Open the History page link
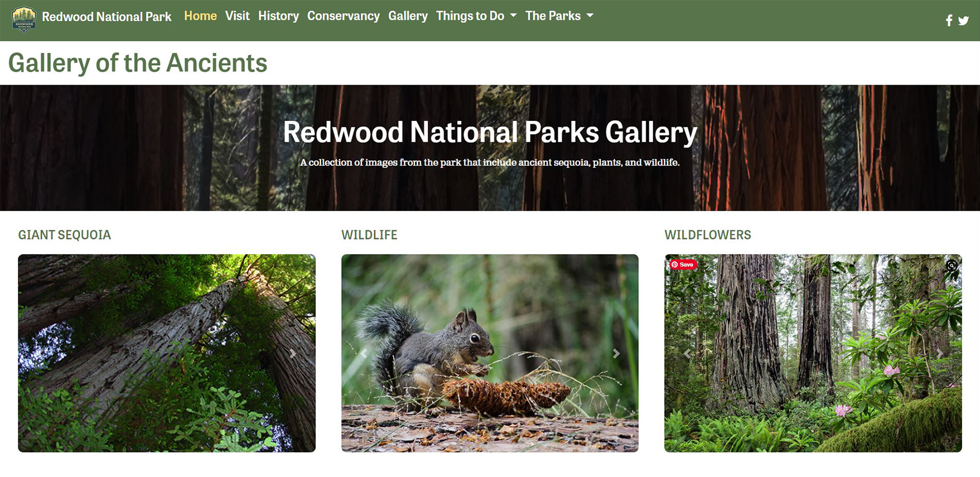980x477 pixels. [278, 16]
